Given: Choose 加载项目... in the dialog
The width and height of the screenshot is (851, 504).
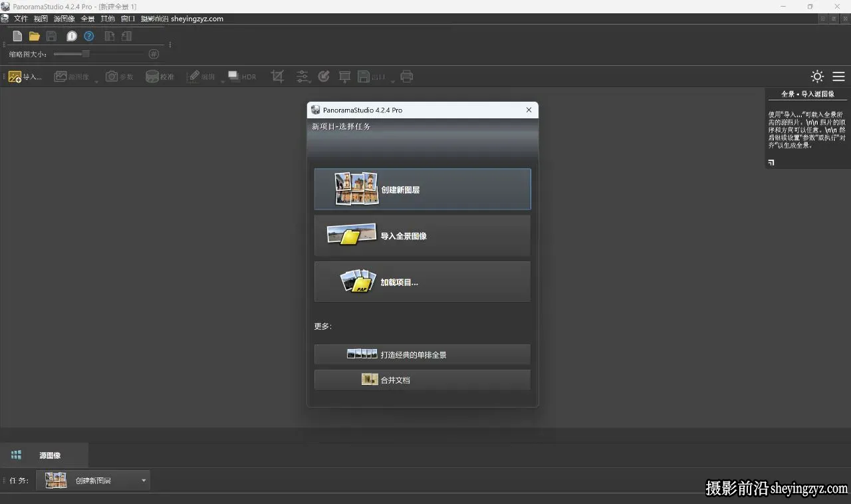Looking at the screenshot, I should click(x=422, y=282).
